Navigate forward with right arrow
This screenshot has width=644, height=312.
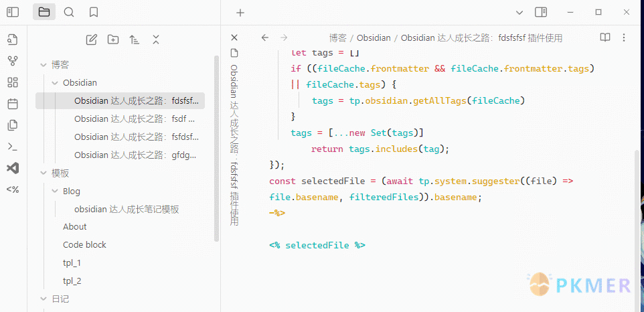click(x=284, y=37)
